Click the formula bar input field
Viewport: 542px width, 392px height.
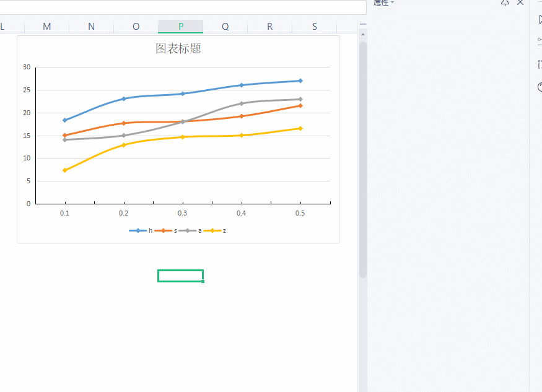click(183, 7)
